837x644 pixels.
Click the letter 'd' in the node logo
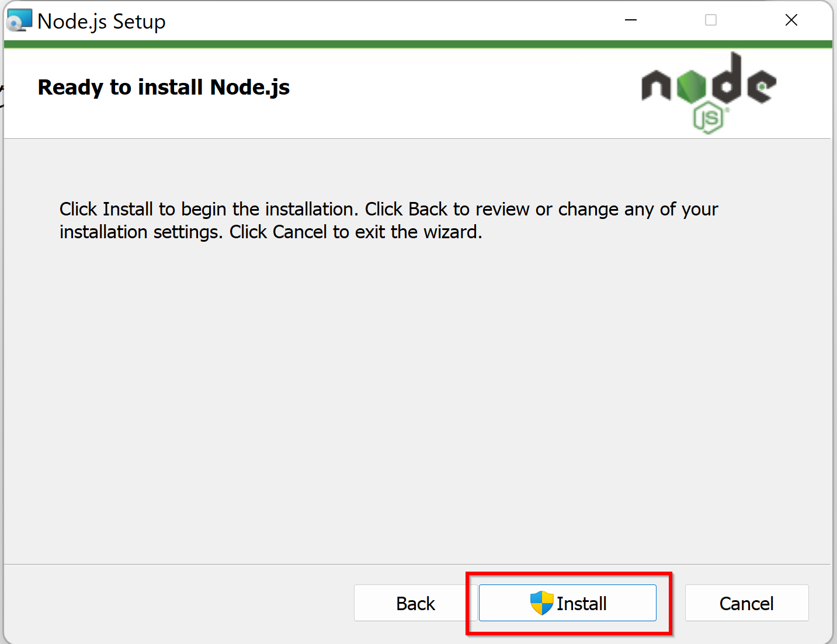point(727,77)
